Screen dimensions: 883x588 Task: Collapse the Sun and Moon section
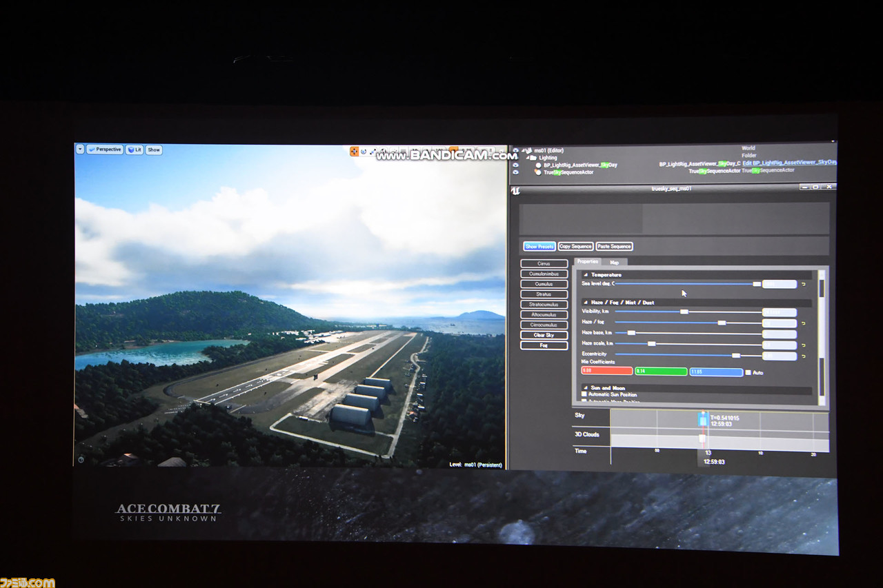(x=586, y=387)
